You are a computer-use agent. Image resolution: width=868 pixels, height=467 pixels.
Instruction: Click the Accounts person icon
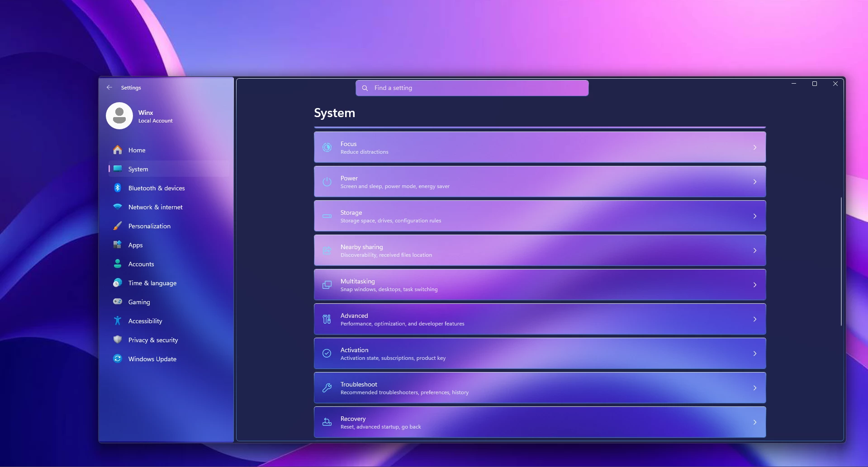[x=118, y=264]
